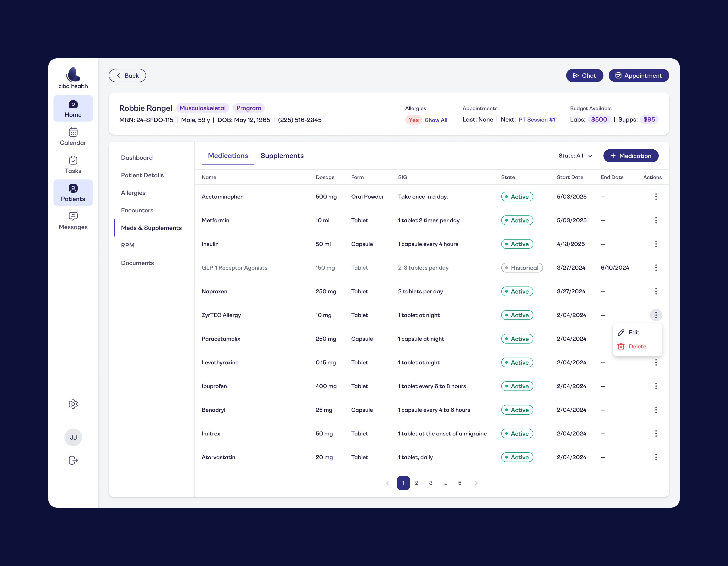Expand the State: All filter dropdown
728x566 pixels.
575,156
